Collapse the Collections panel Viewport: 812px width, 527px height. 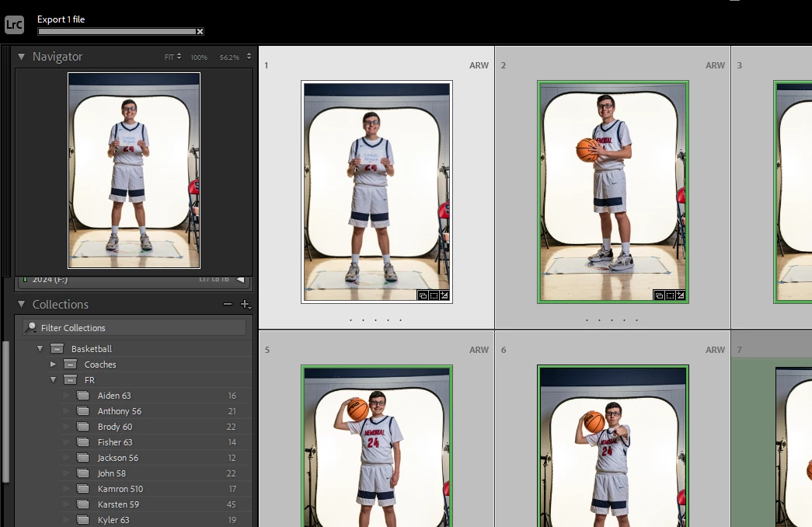(x=21, y=304)
